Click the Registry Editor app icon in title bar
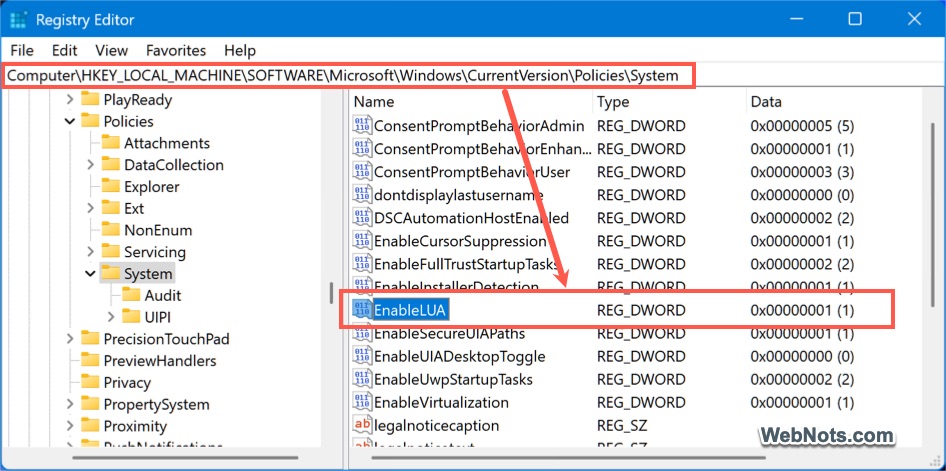This screenshot has height=471, width=946. coord(19,19)
